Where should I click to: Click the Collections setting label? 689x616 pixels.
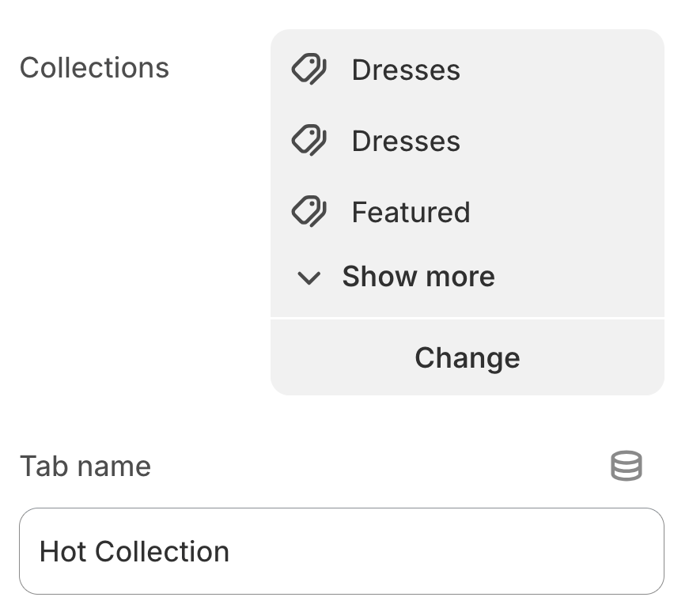click(x=94, y=68)
